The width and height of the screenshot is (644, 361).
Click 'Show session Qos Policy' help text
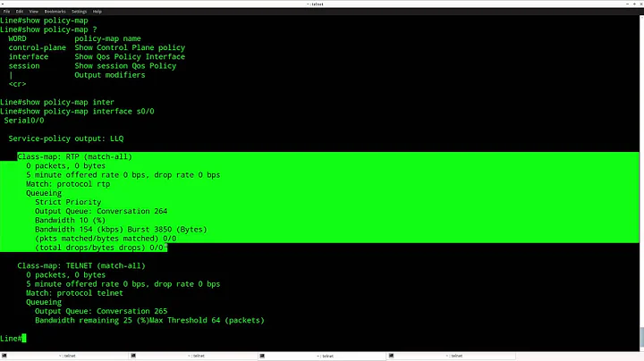pos(125,66)
